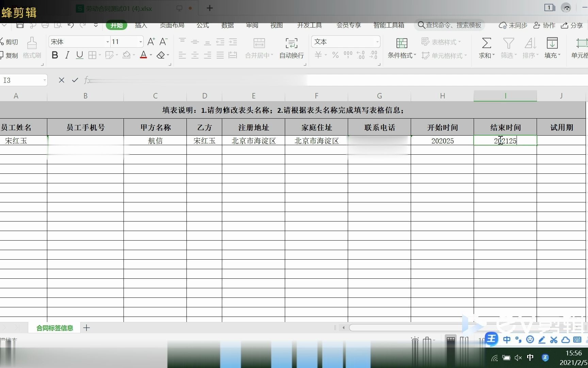The width and height of the screenshot is (588, 368).
Task: Add a new sheet with plus button
Action: [86, 328]
